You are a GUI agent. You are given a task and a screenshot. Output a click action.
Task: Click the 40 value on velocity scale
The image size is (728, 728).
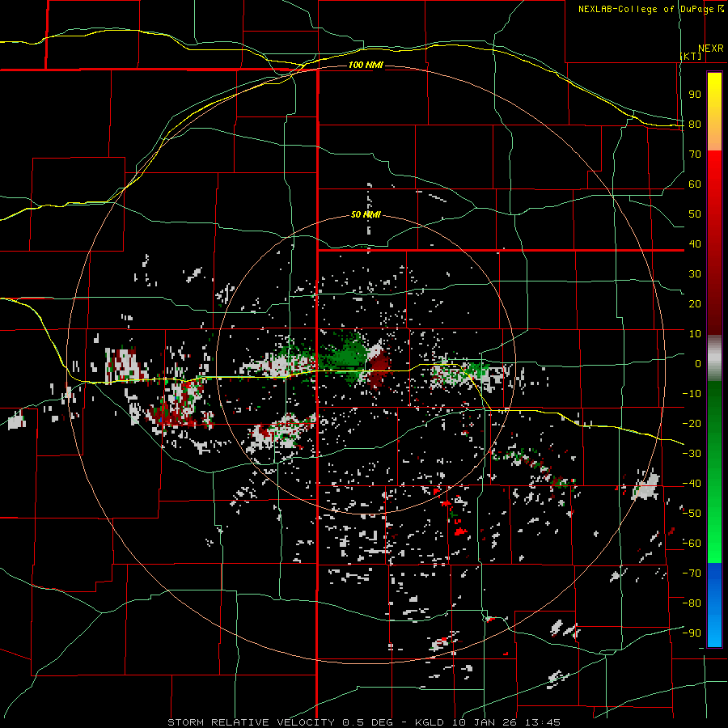[695, 243]
